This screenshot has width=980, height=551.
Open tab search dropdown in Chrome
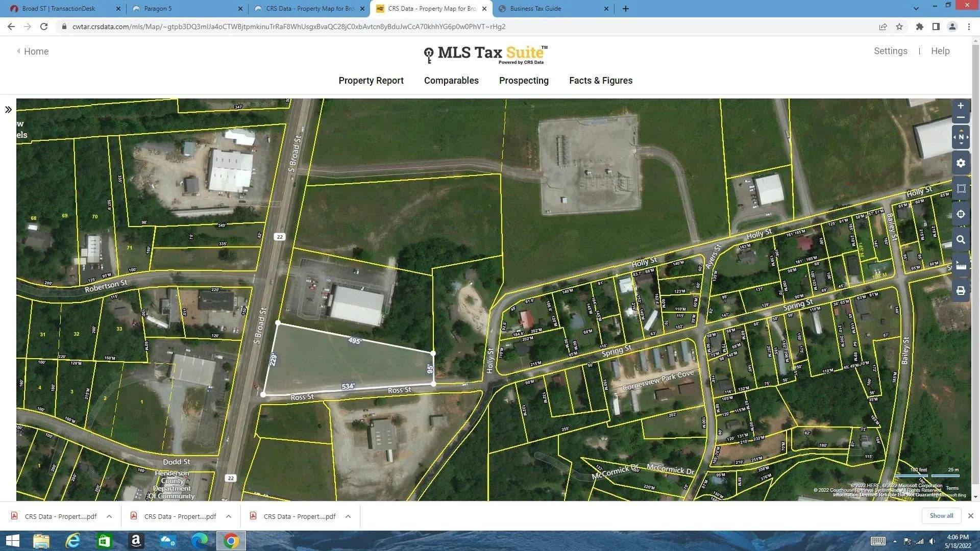[916, 9]
